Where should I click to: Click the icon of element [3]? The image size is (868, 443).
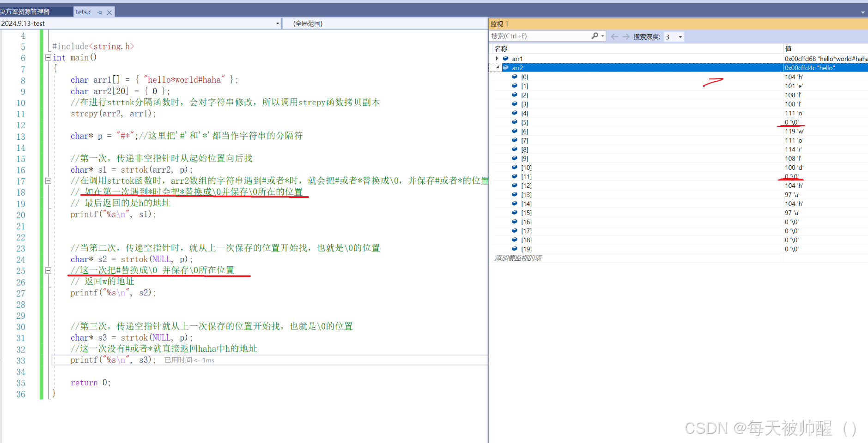(x=515, y=104)
